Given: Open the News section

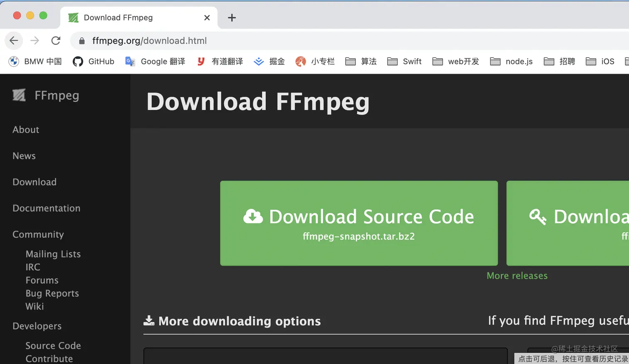Looking at the screenshot, I should click(24, 156).
